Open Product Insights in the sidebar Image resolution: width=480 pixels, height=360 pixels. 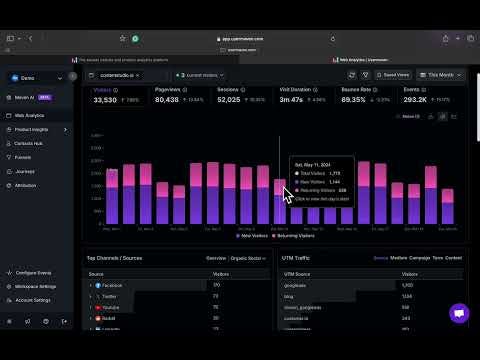pos(31,129)
